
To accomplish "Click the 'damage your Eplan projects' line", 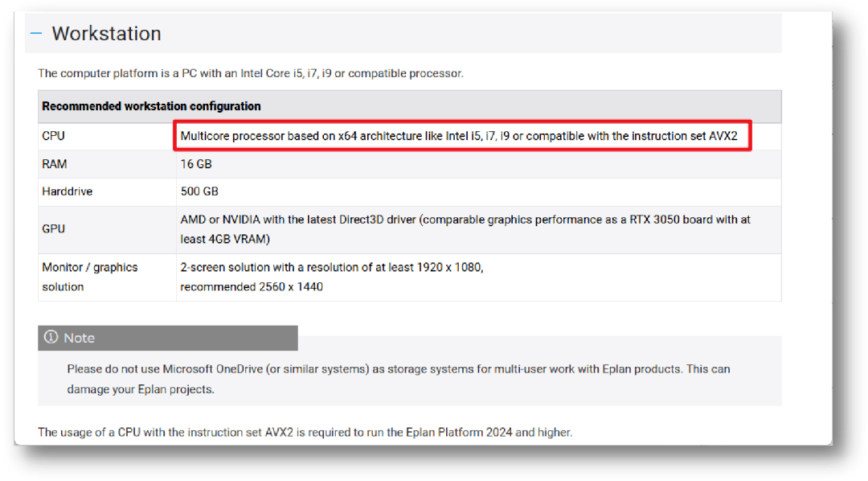I will pos(141,389).
